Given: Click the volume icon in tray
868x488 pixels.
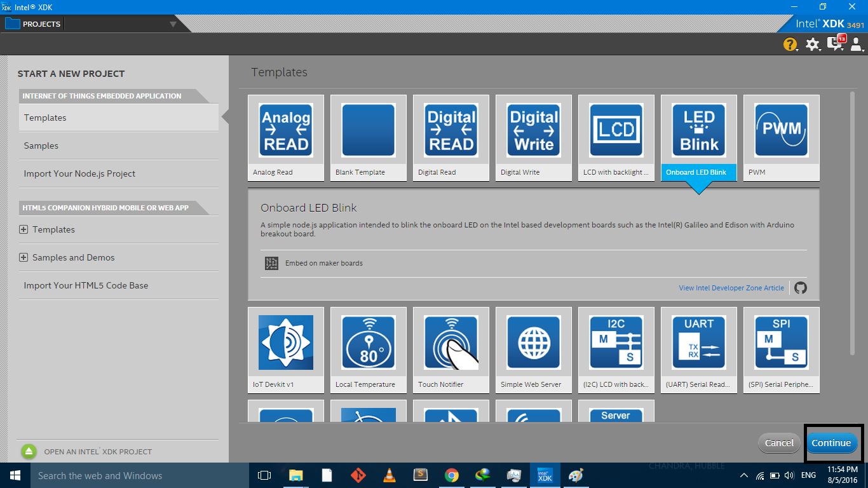Looking at the screenshot, I should coord(789,475).
